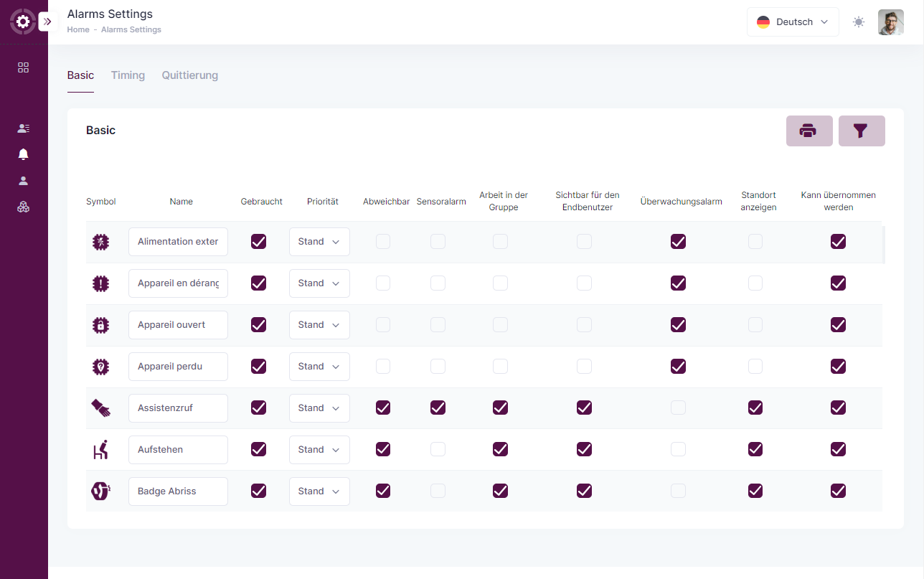The width and height of the screenshot is (924, 579).
Task: Switch to the Timing tab
Action: point(128,75)
